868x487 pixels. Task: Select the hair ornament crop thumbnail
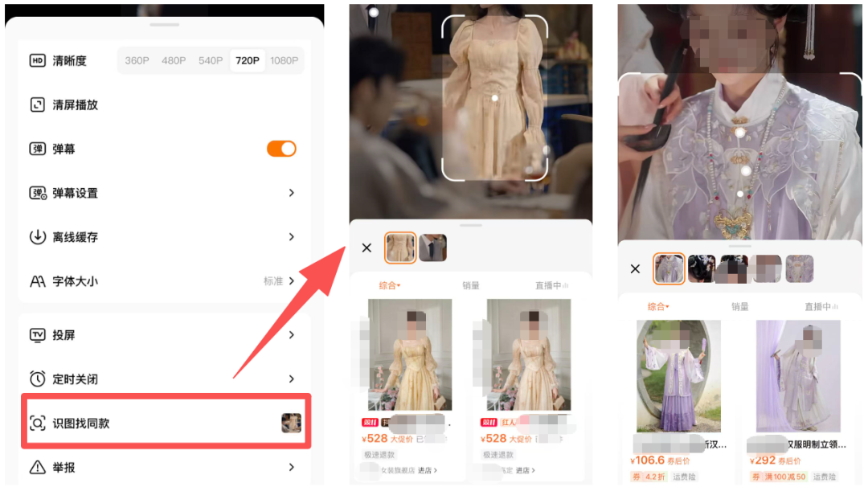[x=702, y=269]
